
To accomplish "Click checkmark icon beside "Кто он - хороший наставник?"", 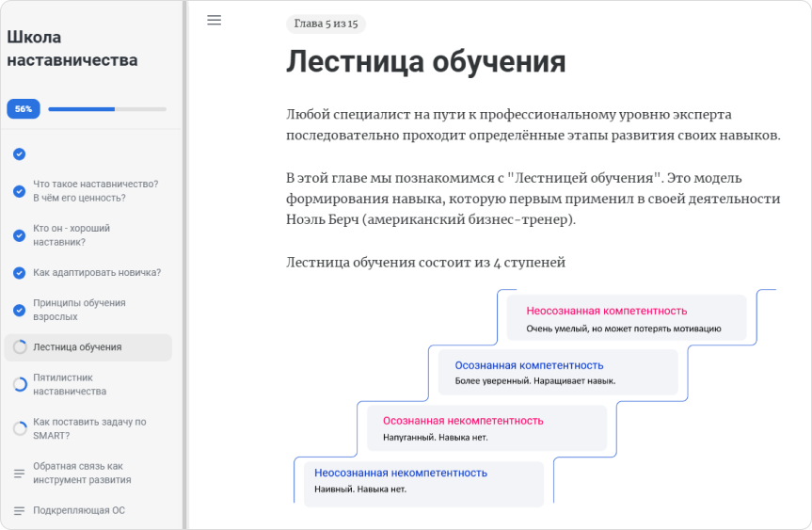I will (19, 235).
